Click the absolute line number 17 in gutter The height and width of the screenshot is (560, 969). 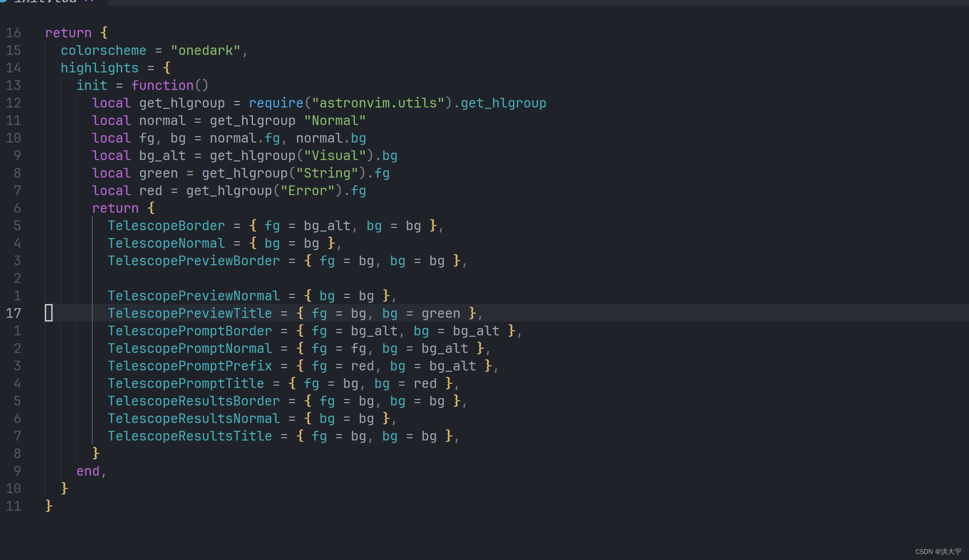click(x=13, y=313)
